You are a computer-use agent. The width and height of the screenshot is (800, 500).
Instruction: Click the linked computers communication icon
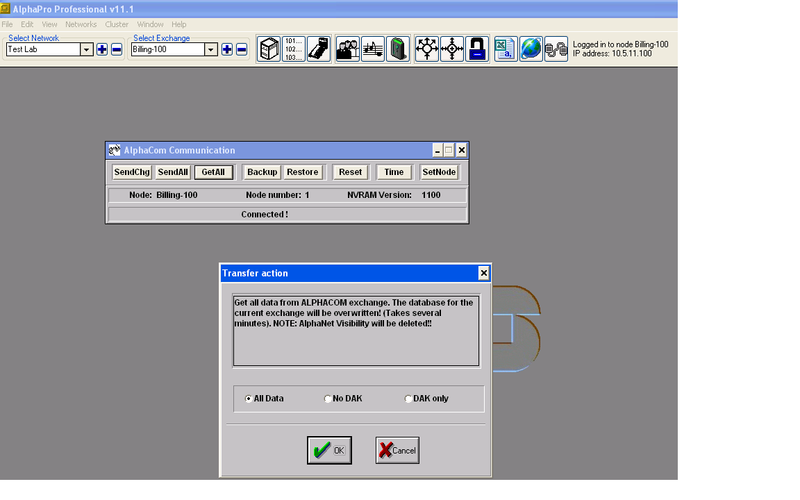[x=556, y=49]
